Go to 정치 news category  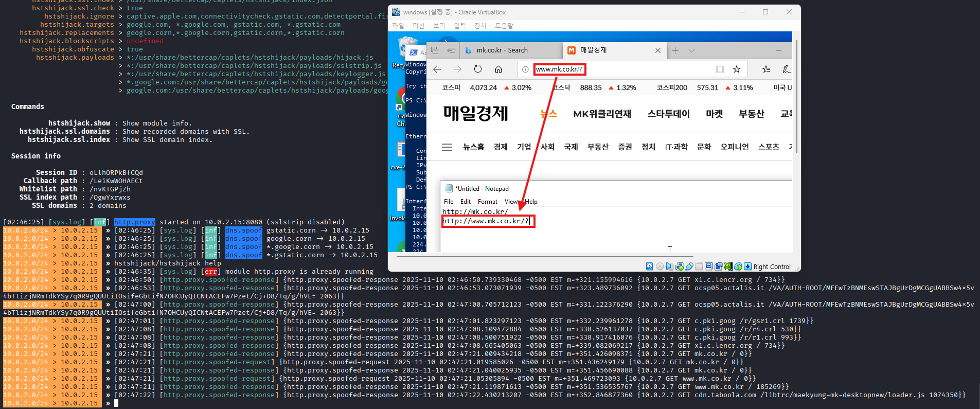[648, 147]
